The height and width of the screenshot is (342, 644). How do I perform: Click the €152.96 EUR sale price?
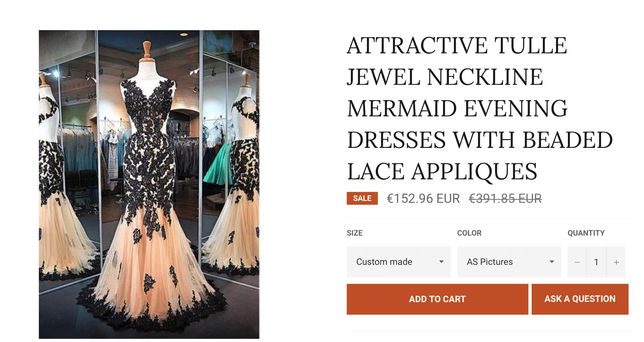[x=423, y=199]
